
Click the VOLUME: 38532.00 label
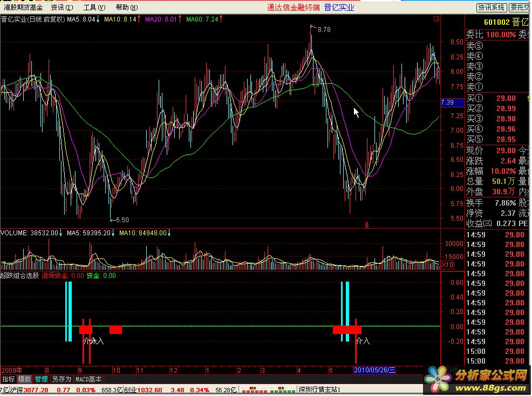(x=31, y=233)
